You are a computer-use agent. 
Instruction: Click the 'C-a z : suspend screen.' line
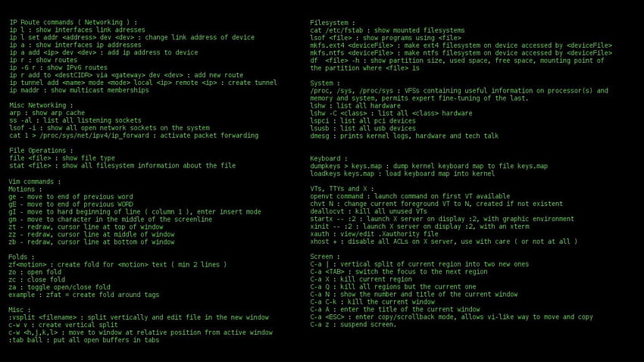coord(353,324)
